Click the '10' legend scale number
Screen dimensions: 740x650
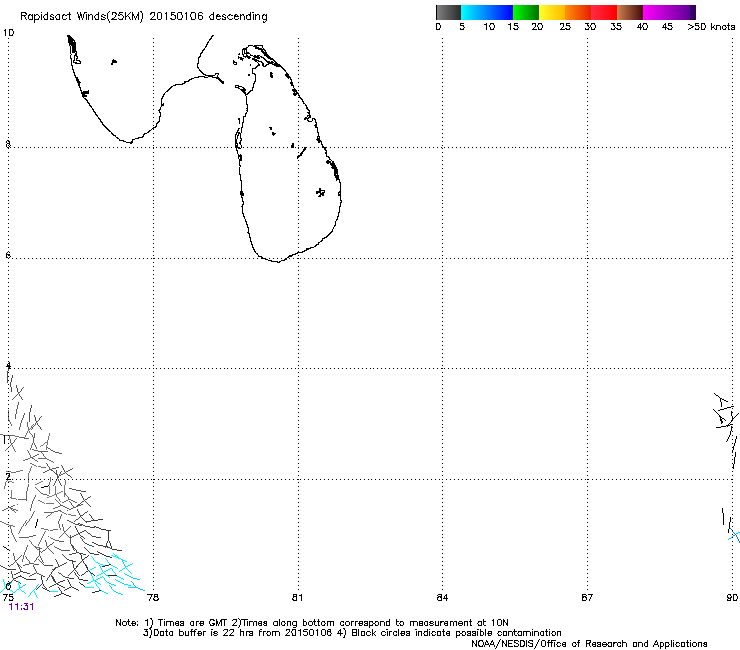click(489, 27)
